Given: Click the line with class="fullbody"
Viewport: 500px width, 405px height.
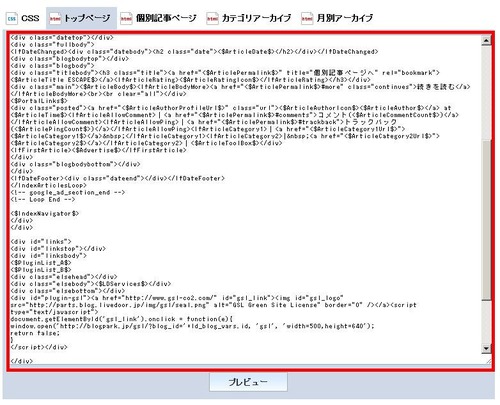Looking at the screenshot, I should tap(52, 45).
